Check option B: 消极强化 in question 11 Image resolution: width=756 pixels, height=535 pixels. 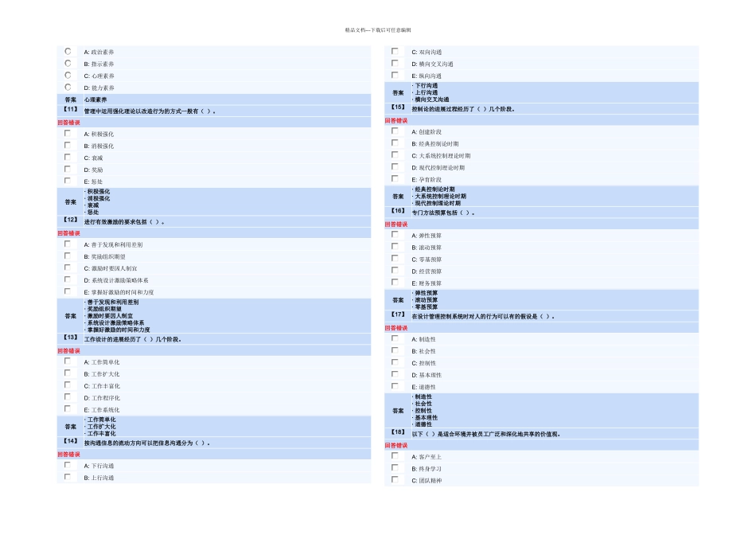pyautogui.click(x=68, y=145)
